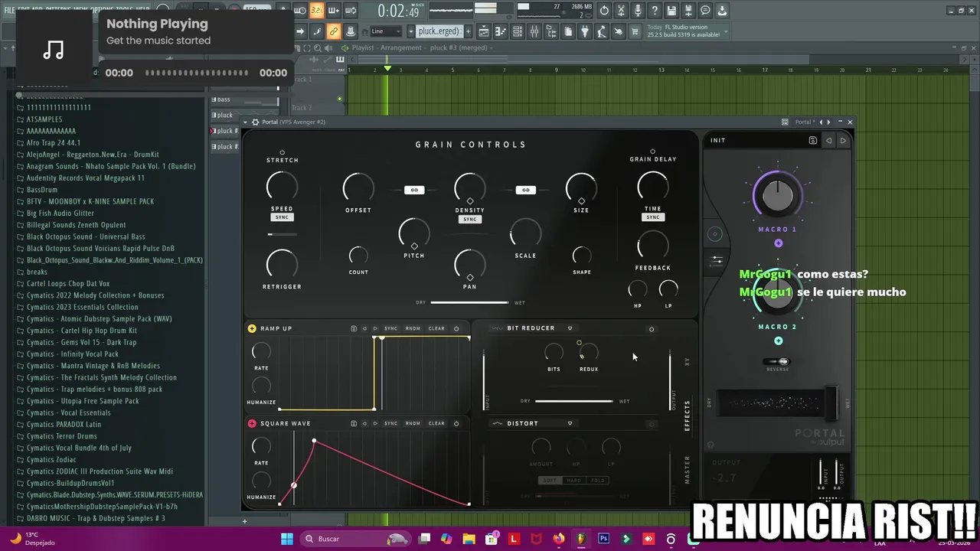Viewport: 980px width, 551px height.
Task: Toggle the link chain icon in toolbar
Action: click(332, 31)
